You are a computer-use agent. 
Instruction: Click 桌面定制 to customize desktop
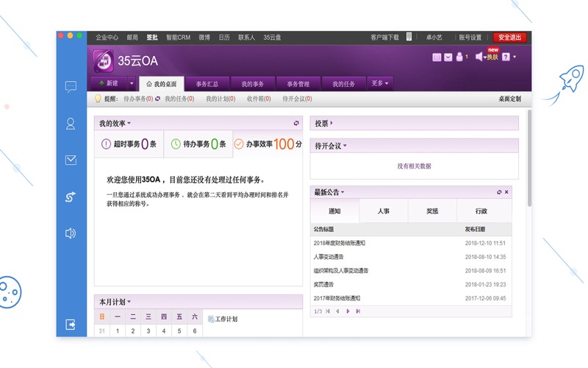509,99
